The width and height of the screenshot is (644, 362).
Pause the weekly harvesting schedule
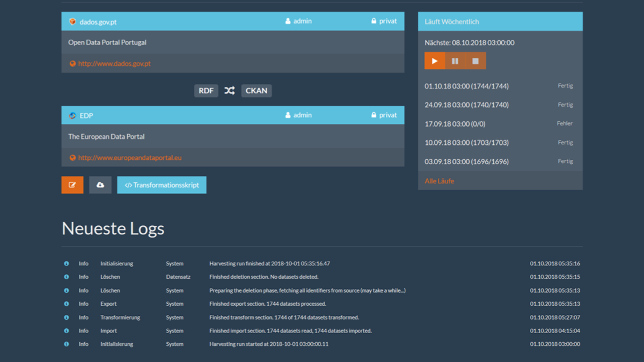(455, 61)
